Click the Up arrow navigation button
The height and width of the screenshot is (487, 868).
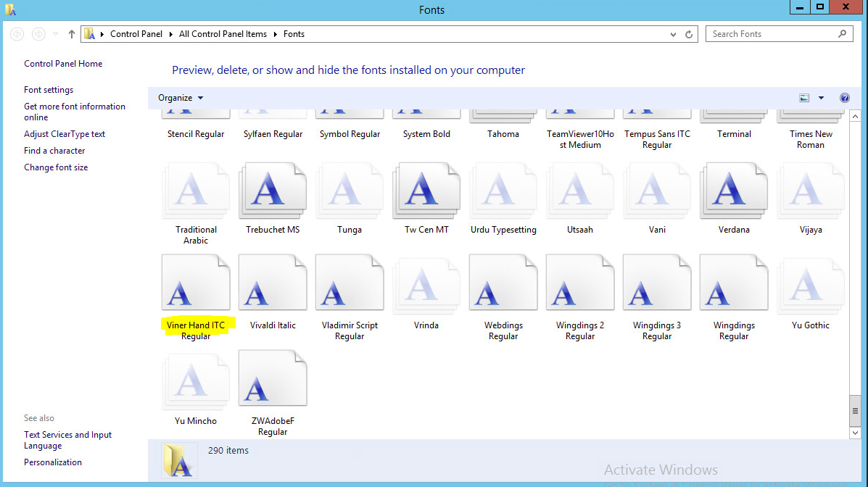point(72,34)
